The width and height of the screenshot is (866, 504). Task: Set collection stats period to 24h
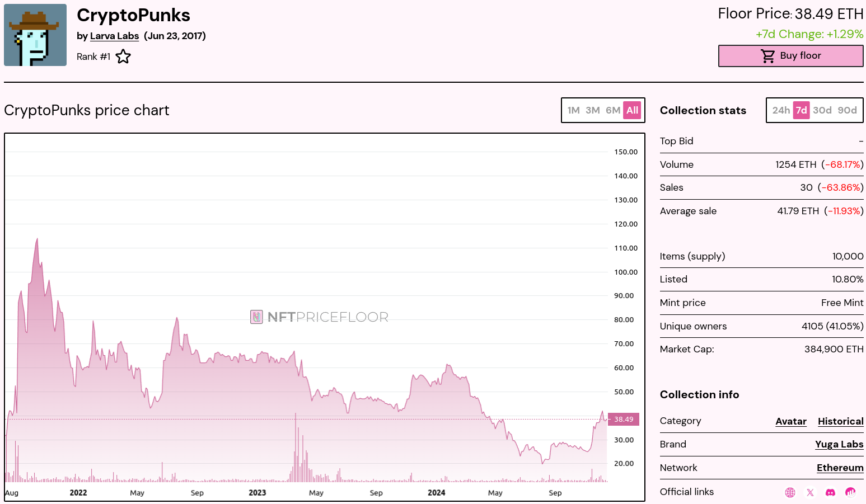[781, 110]
